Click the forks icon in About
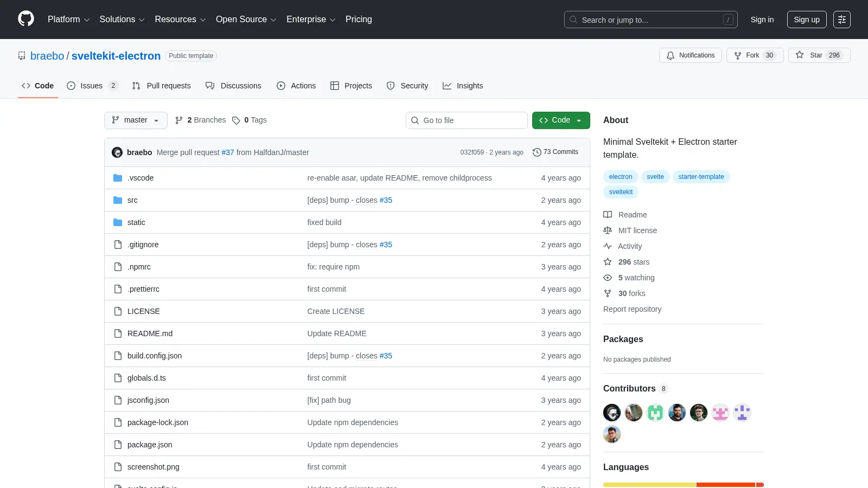The height and width of the screenshot is (488, 868). (608, 293)
